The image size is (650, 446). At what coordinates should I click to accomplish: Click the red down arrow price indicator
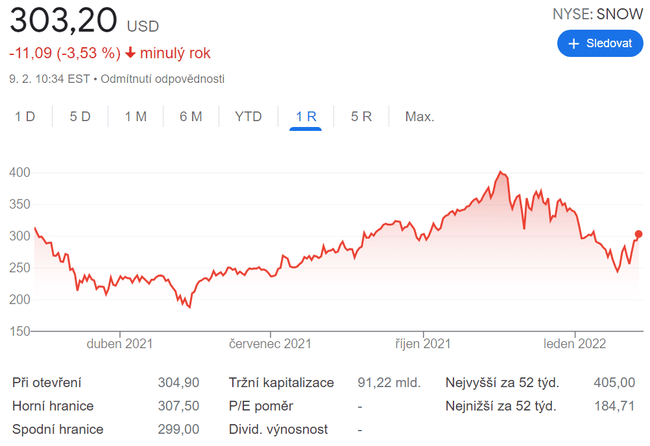click(131, 53)
